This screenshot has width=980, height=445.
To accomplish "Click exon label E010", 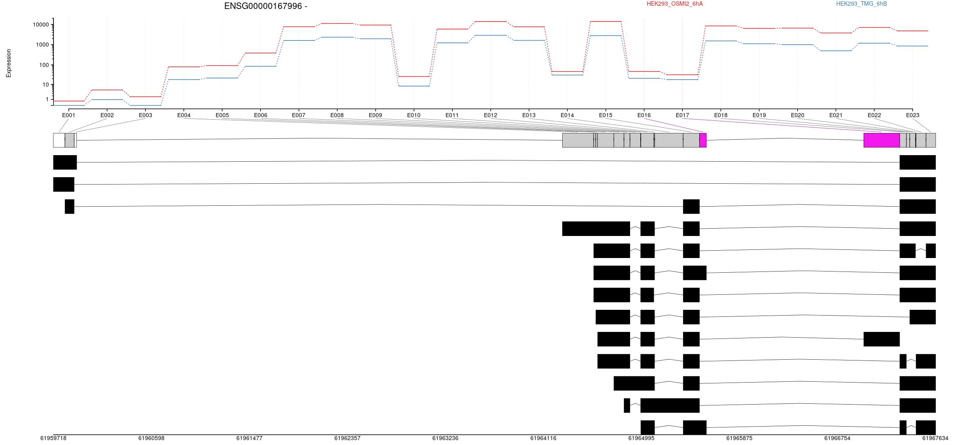I will click(x=414, y=115).
